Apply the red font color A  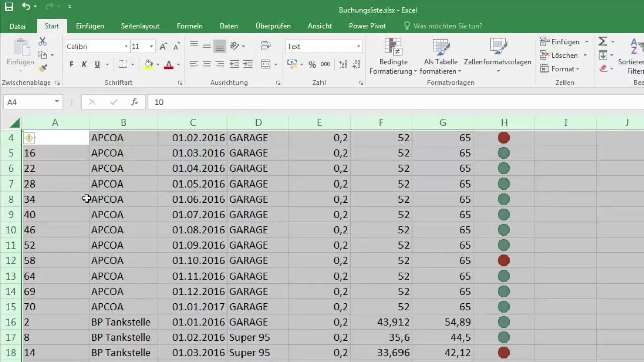point(168,64)
